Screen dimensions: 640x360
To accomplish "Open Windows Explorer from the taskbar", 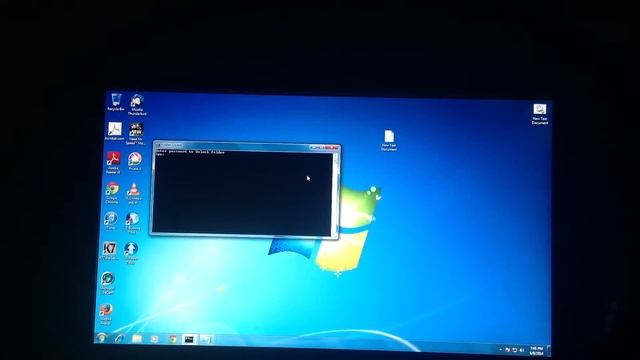I will [137, 338].
